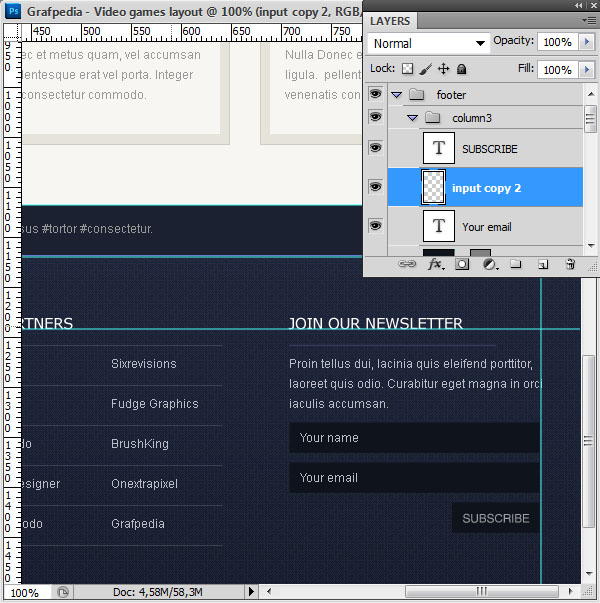The height and width of the screenshot is (603, 600).
Task: Click the Layers panel scroll up arrow
Action: (591, 94)
